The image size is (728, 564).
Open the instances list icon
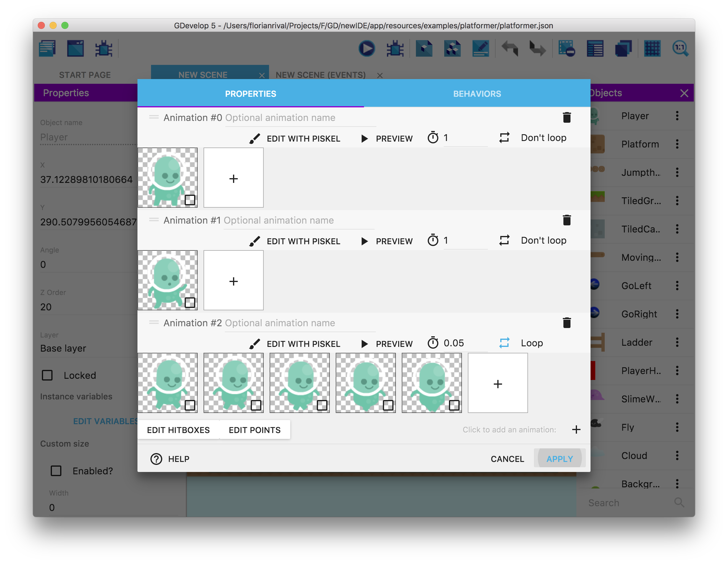(595, 49)
